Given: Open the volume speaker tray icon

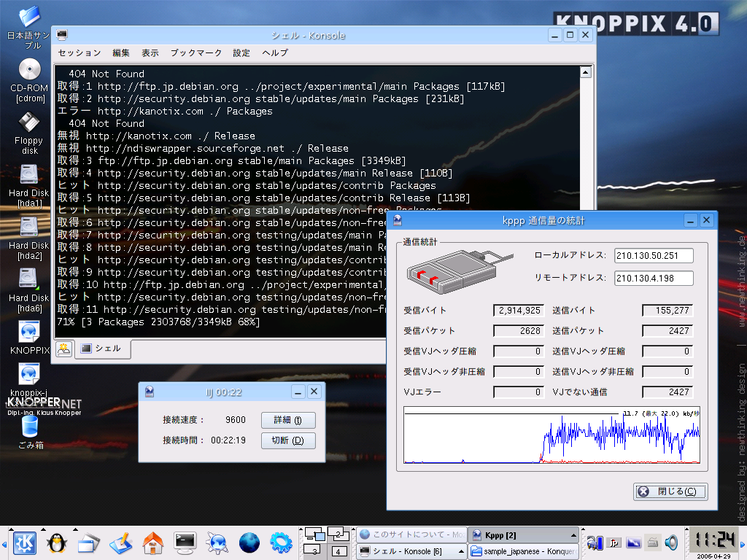Looking at the screenshot, I should pyautogui.click(x=672, y=542).
